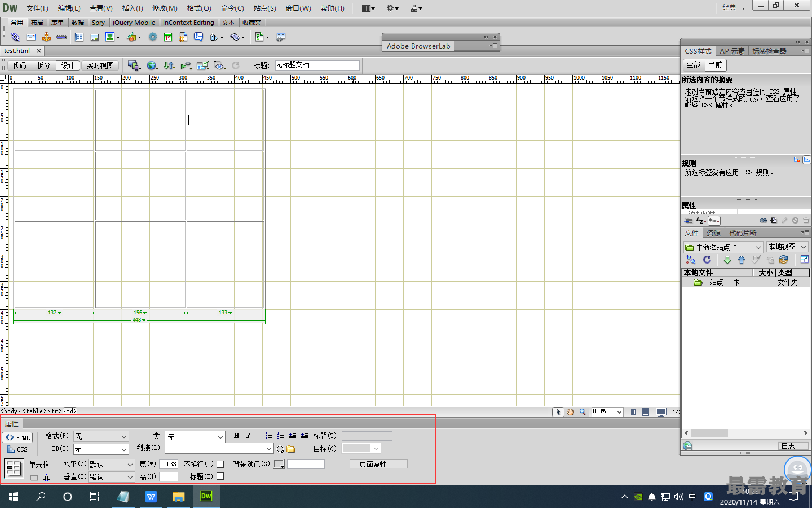Screen dimensions: 812x508
Task: Select the Hand tool in status bar
Action: click(570, 412)
